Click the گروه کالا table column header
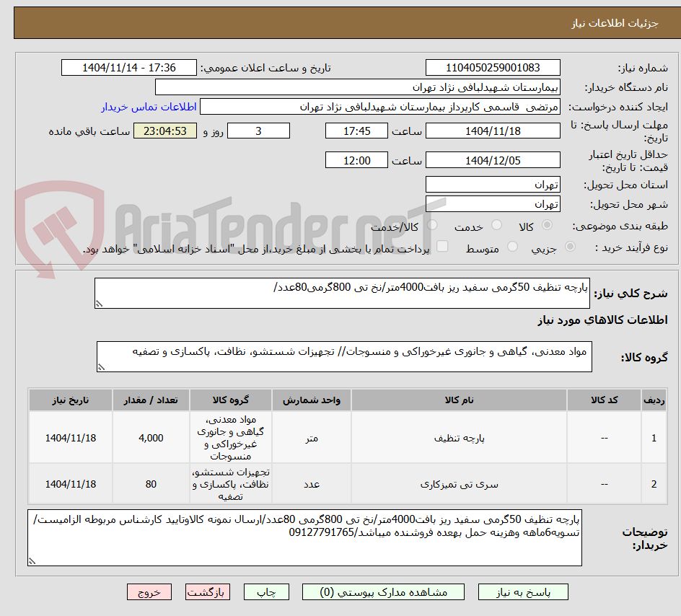This screenshot has height=616, width=681. tap(231, 400)
